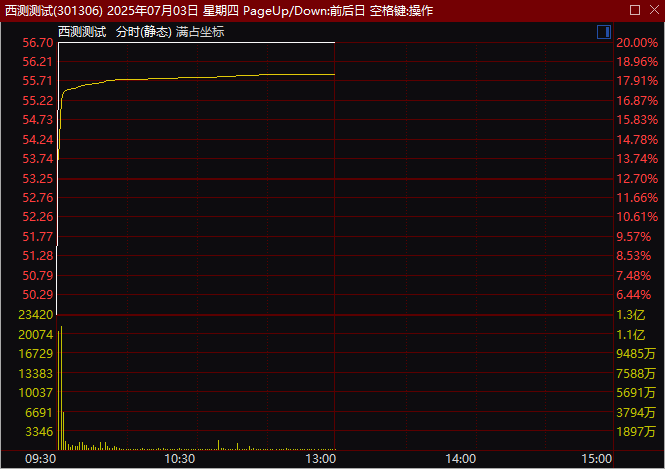Viewport: 665px width, 469px height.
Task: Click the 14:00 time axis label
Action: 461,459
